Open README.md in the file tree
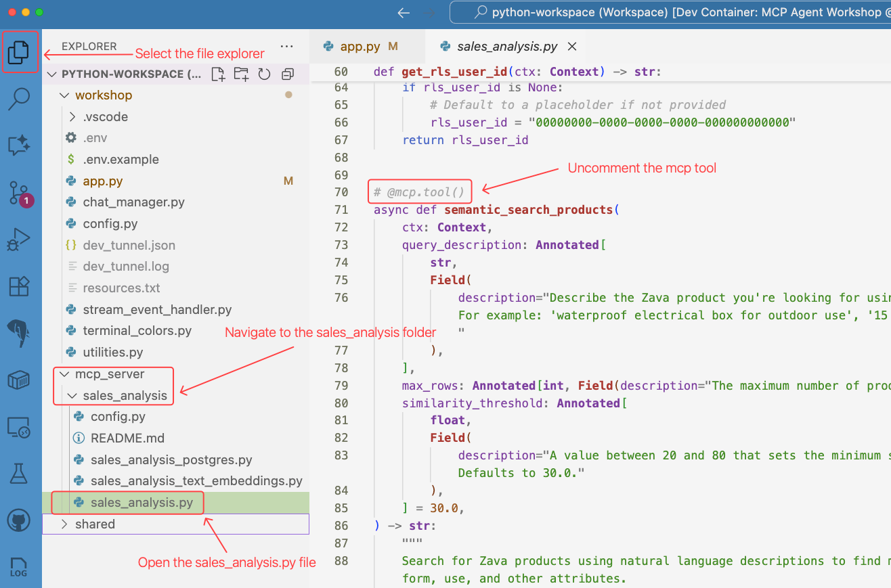 point(127,438)
